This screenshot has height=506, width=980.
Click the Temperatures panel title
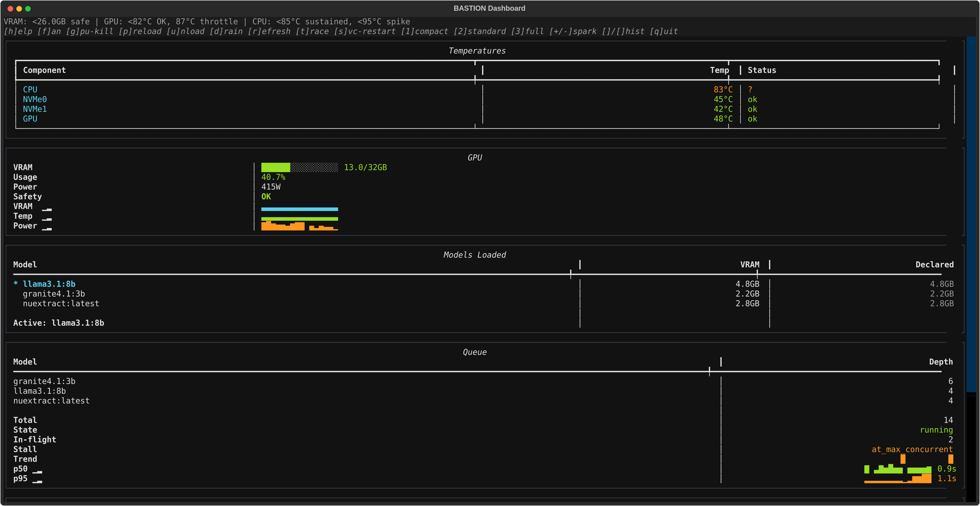[477, 51]
